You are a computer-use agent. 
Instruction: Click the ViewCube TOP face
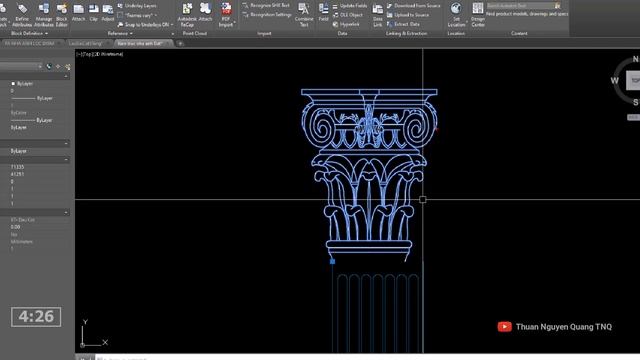click(634, 80)
